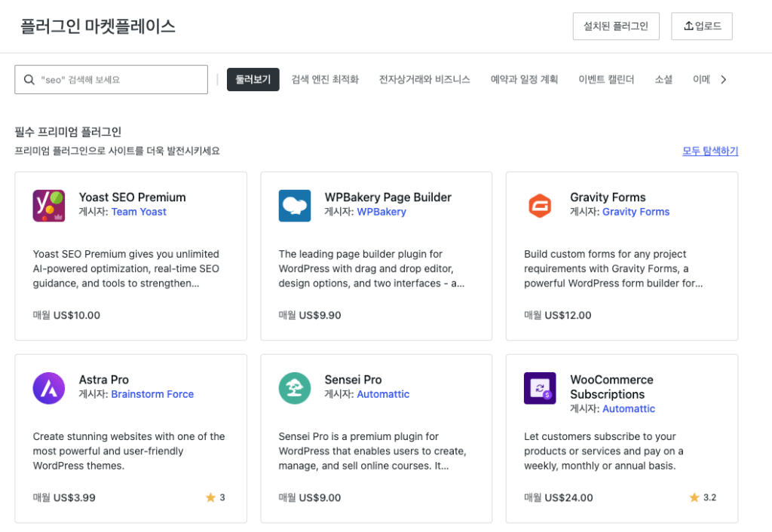Click the WooCommerce Subscriptions description text
Viewport: 772px width, 532px height.
coord(604,451)
